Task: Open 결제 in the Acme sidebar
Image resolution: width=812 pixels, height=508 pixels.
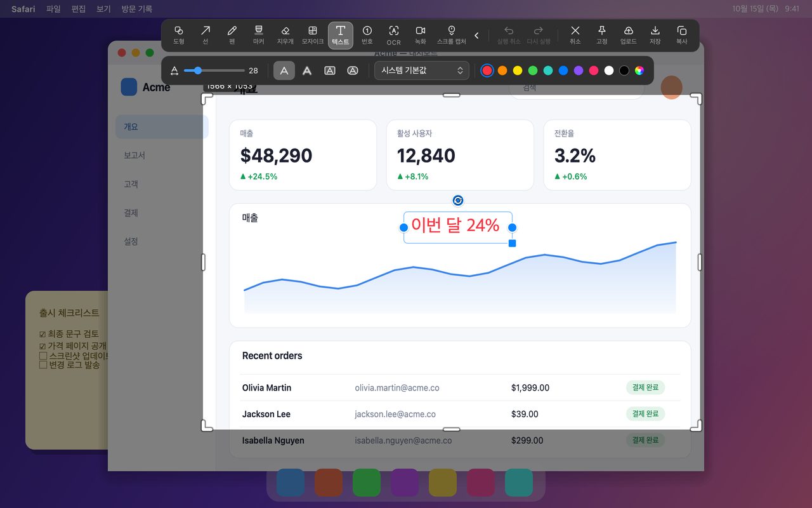Action: coord(162,213)
